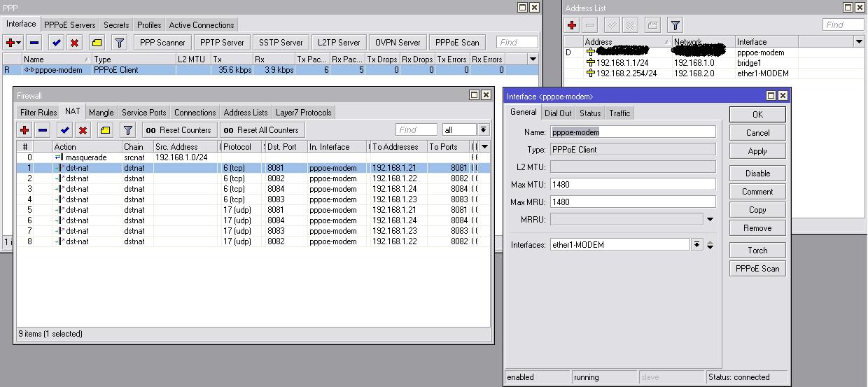Open the dropdown arrow next to PPP add button
Viewport: 868px width, 387px height.
tap(20, 43)
